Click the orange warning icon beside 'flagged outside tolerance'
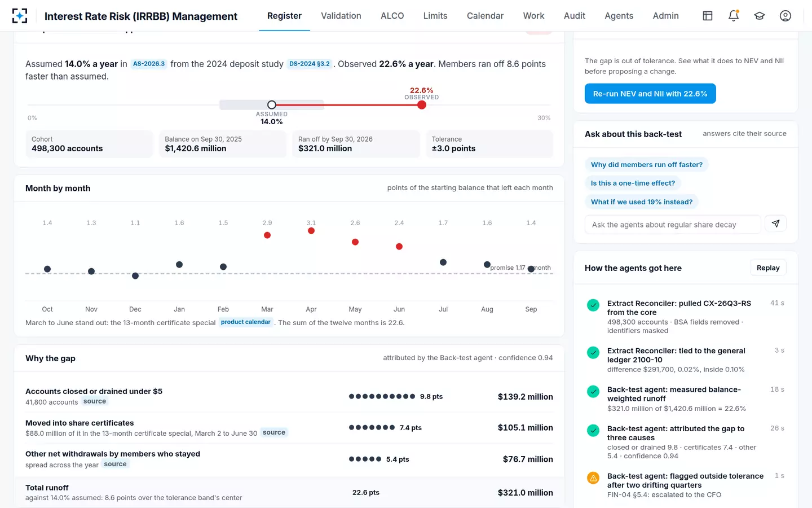The width and height of the screenshot is (812, 508). [593, 478]
